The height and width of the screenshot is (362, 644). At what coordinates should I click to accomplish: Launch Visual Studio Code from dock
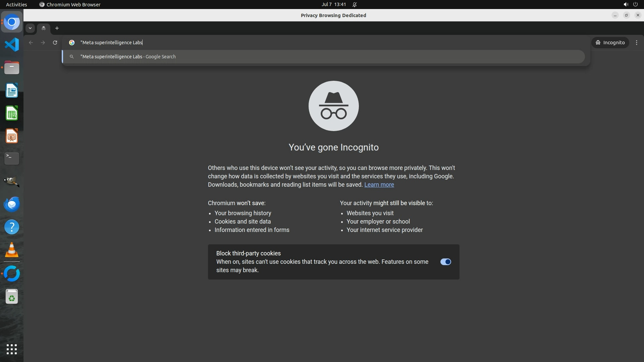coord(12,45)
